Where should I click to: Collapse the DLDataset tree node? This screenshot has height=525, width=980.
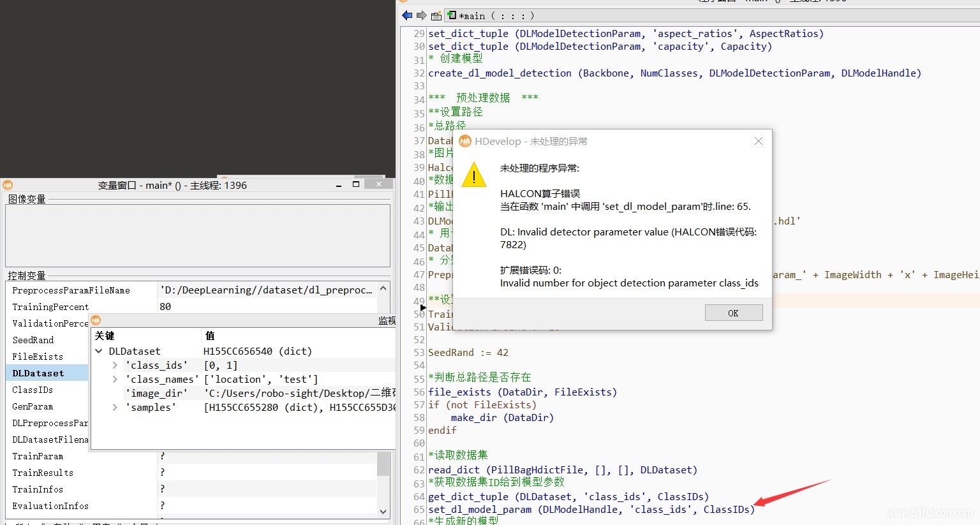99,351
